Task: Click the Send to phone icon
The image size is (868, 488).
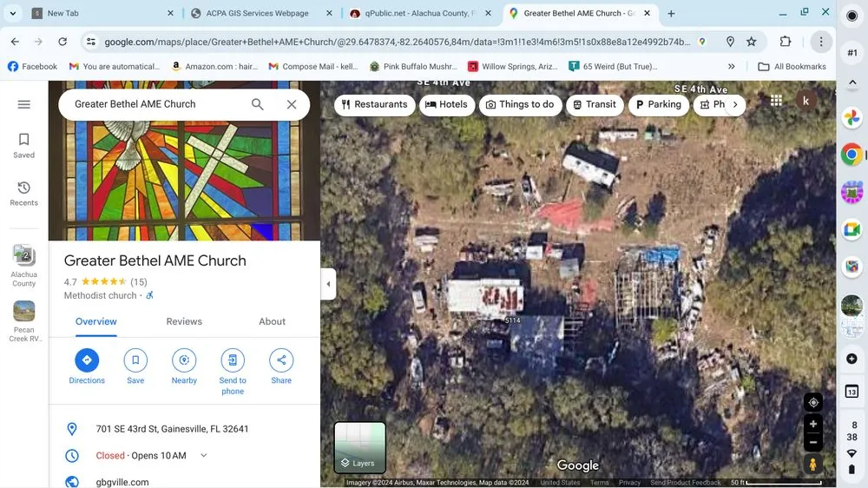Action: 233,360
